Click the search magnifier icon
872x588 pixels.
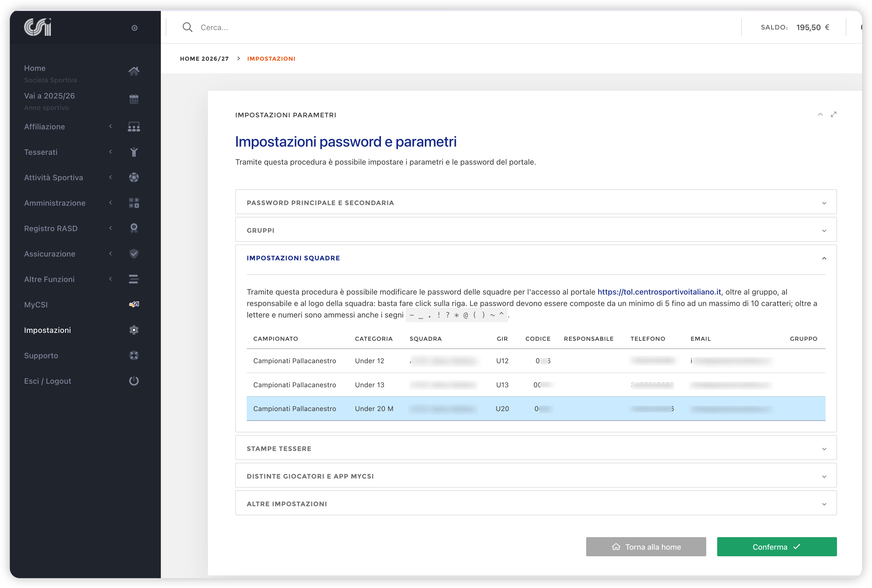[188, 27]
